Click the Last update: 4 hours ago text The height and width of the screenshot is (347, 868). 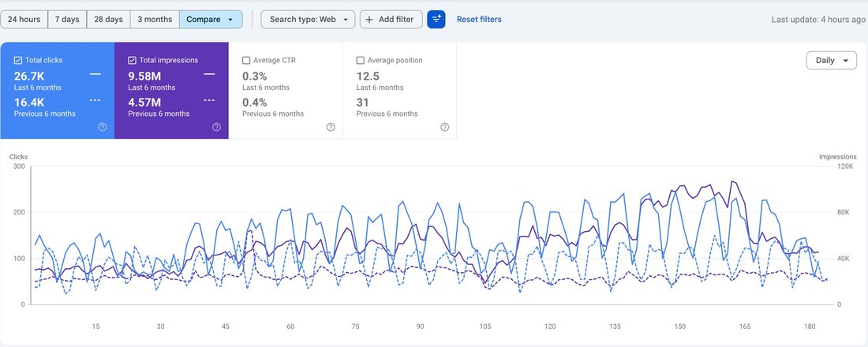click(x=819, y=20)
